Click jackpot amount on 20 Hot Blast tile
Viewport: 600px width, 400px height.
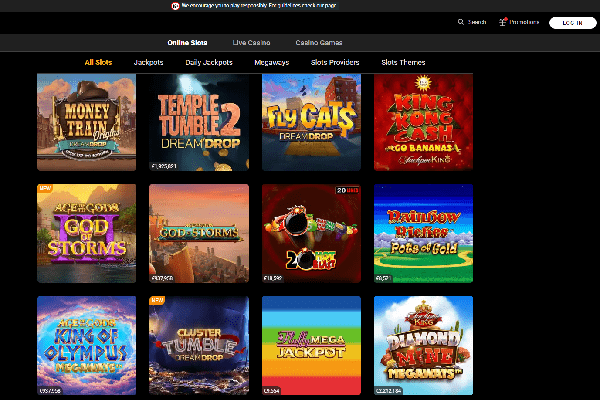[273, 278]
